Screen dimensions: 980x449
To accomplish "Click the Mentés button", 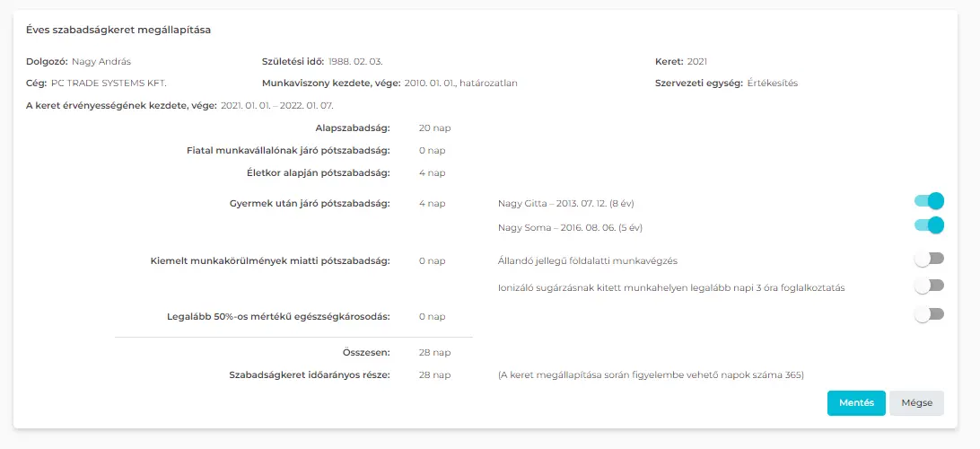I will (x=856, y=403).
